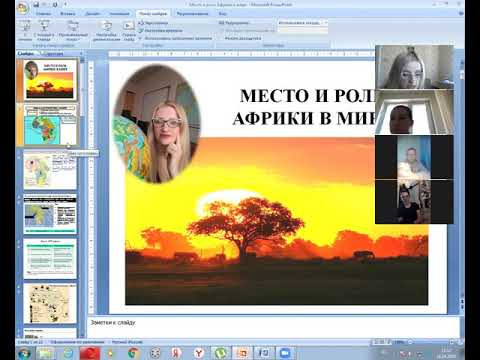This screenshot has width=480, height=360.
Task: Open Google Chrome from taskbar
Action: click(133, 353)
